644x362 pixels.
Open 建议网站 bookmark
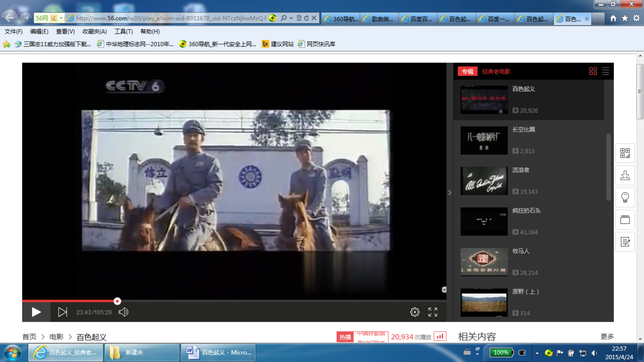click(278, 44)
